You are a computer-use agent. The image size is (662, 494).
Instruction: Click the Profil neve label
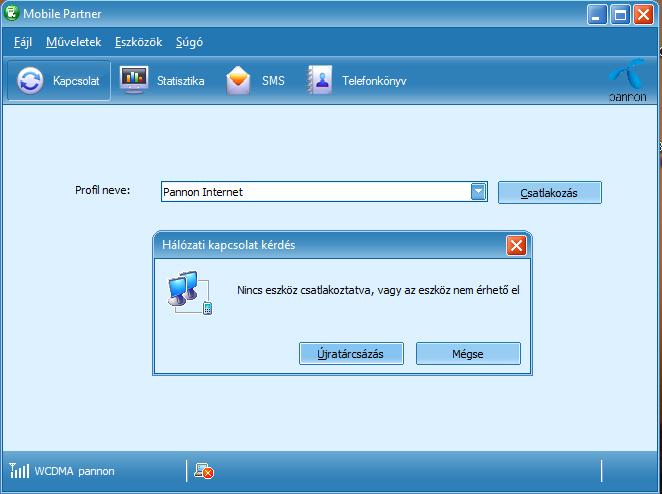103,190
